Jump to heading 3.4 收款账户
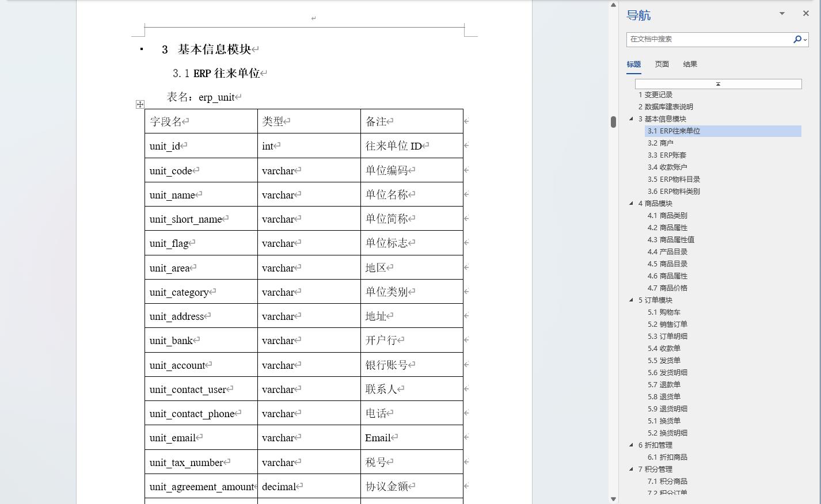The height and width of the screenshot is (504, 821). (667, 167)
